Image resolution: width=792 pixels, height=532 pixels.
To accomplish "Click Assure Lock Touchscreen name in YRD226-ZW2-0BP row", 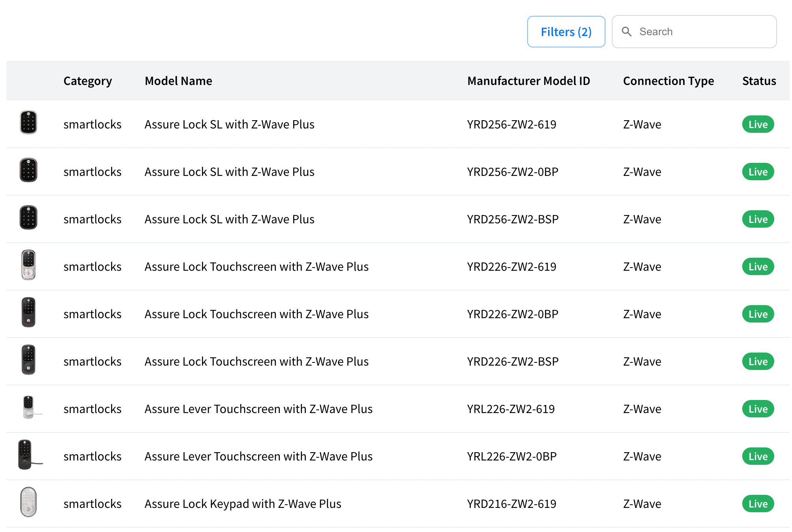I will [x=256, y=314].
